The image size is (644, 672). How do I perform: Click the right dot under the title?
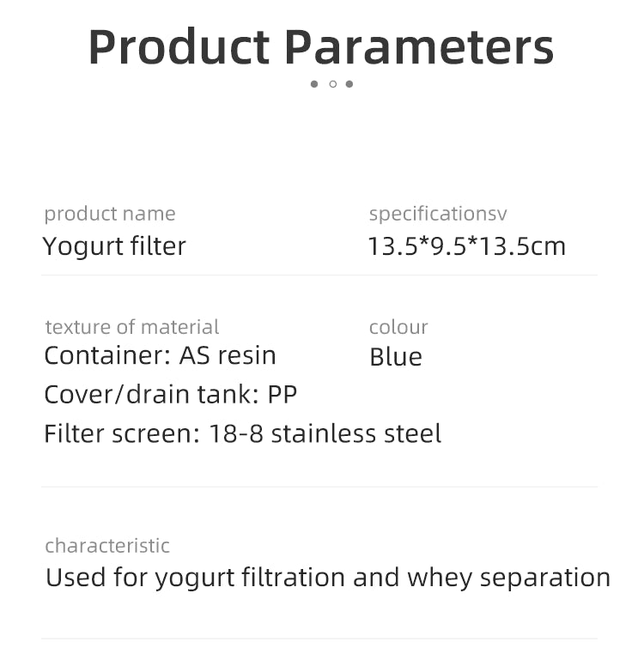[349, 84]
